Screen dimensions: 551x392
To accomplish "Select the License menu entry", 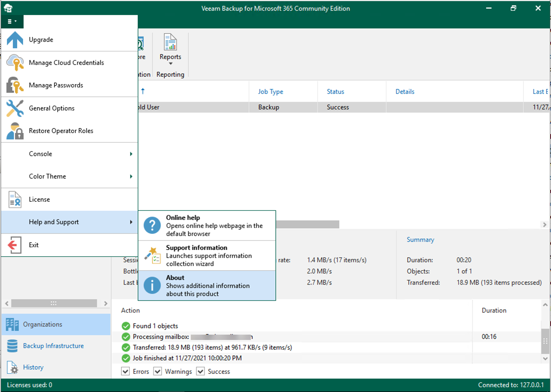I will pyautogui.click(x=69, y=199).
